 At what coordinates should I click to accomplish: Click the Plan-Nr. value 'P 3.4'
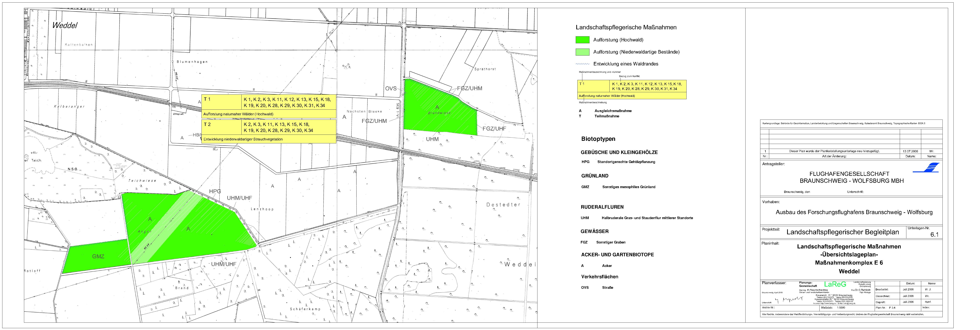892,308
